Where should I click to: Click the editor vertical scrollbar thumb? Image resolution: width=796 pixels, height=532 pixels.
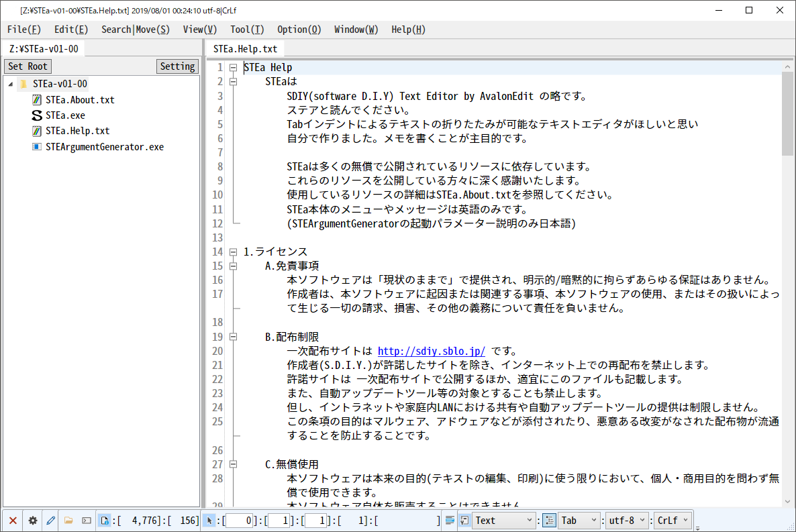click(787, 113)
